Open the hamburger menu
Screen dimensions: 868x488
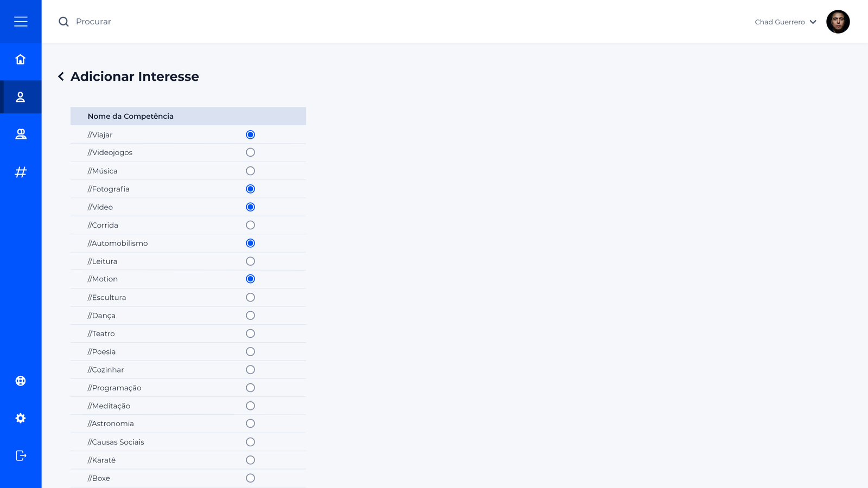pos(21,22)
